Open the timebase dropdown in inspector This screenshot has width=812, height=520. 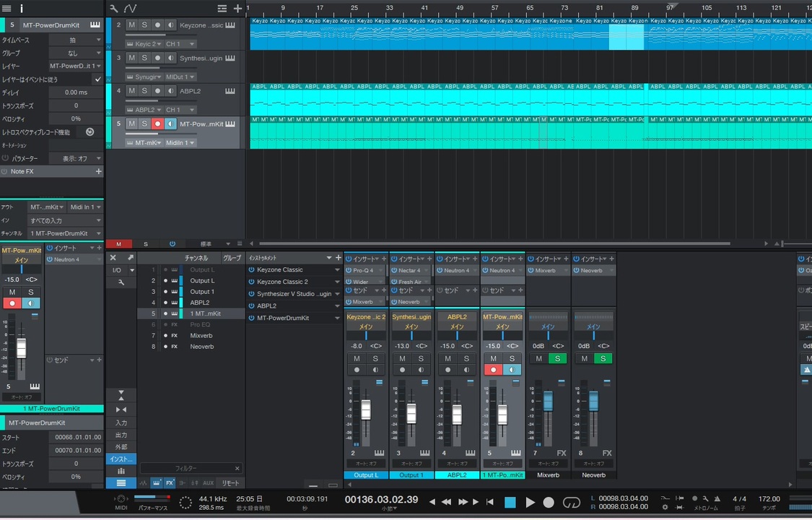point(76,40)
